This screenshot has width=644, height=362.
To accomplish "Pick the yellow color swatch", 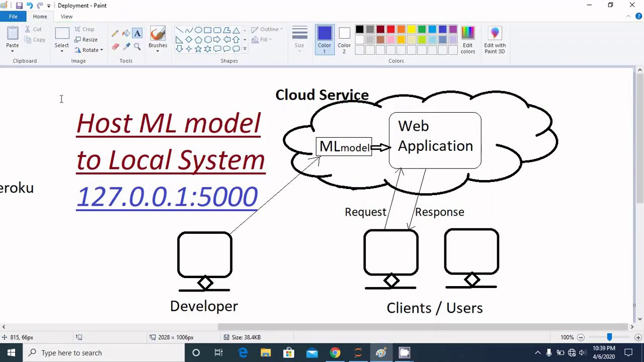I will pos(412,30).
